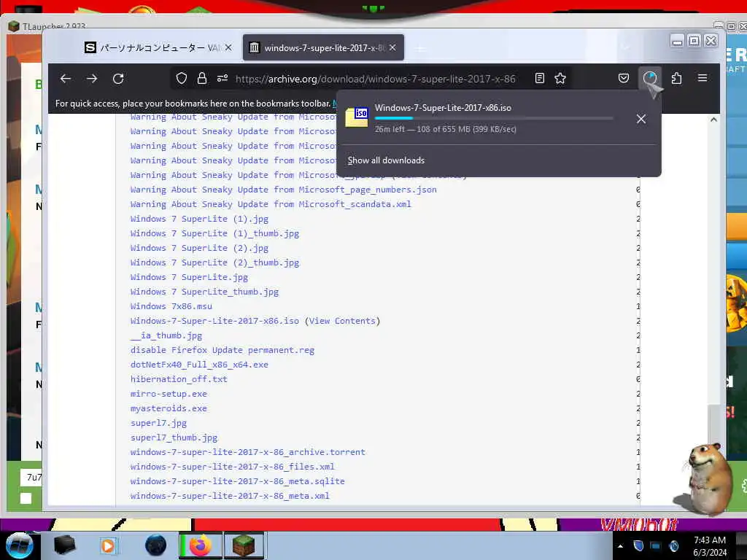The image size is (747, 560).
Task: Close the パーソナルコンピューター tab
Action: (x=228, y=47)
